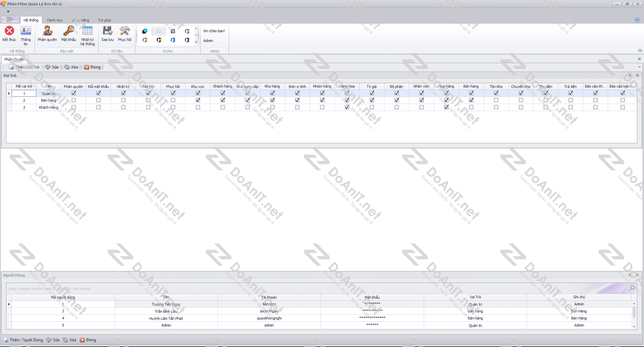
Task: Check Đổi mật khẩu for Bán hàng row
Action: point(98,100)
